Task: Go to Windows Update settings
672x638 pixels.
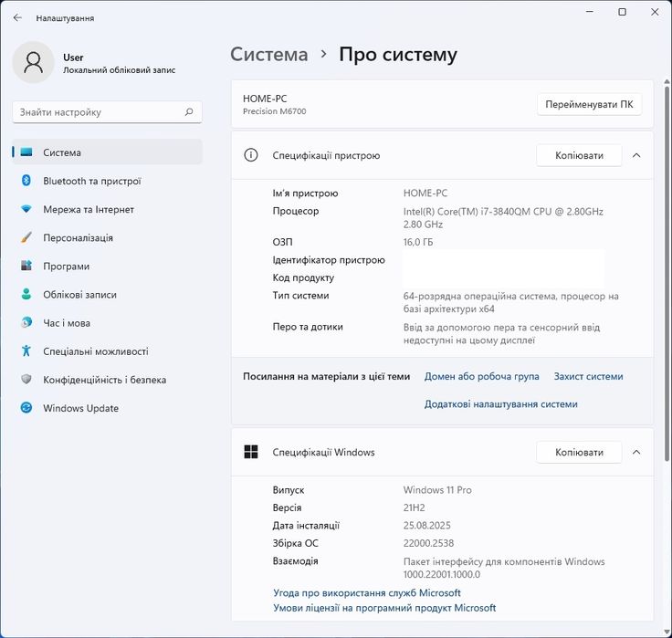Action: pyautogui.click(x=107, y=408)
